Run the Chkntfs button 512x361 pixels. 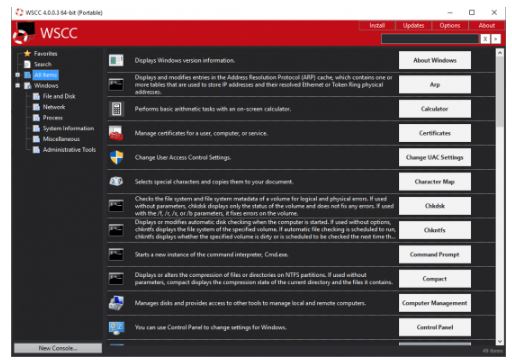pyautogui.click(x=435, y=230)
